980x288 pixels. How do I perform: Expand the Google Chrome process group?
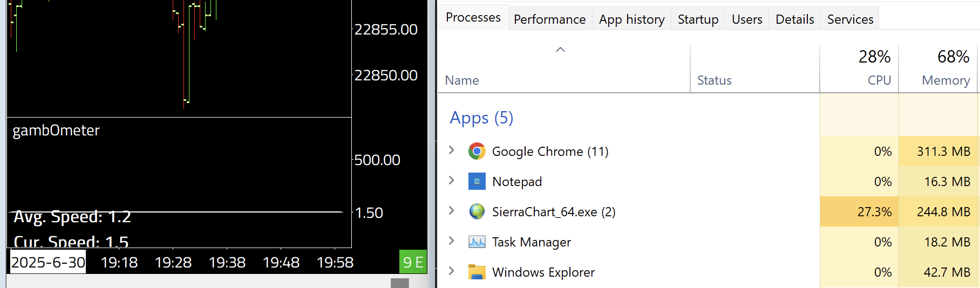pos(452,150)
